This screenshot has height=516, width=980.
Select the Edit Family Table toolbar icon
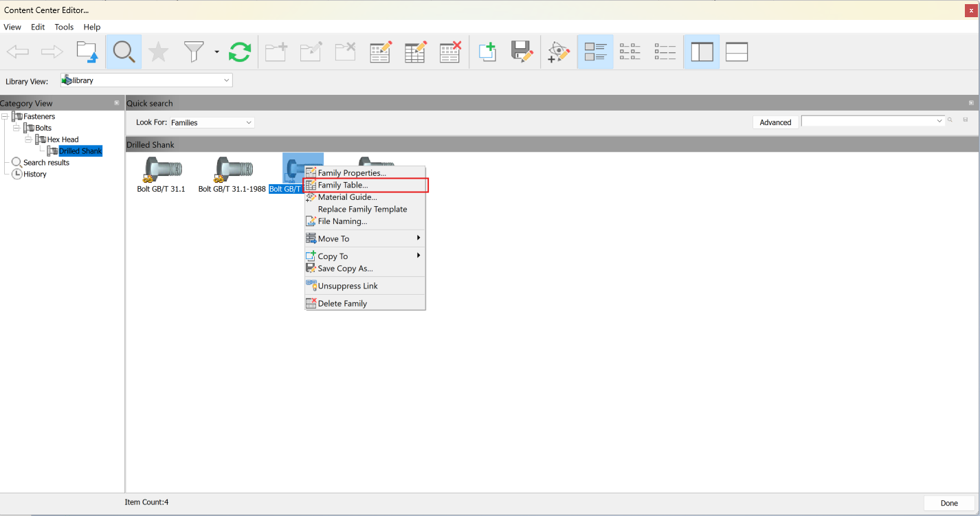[415, 52]
